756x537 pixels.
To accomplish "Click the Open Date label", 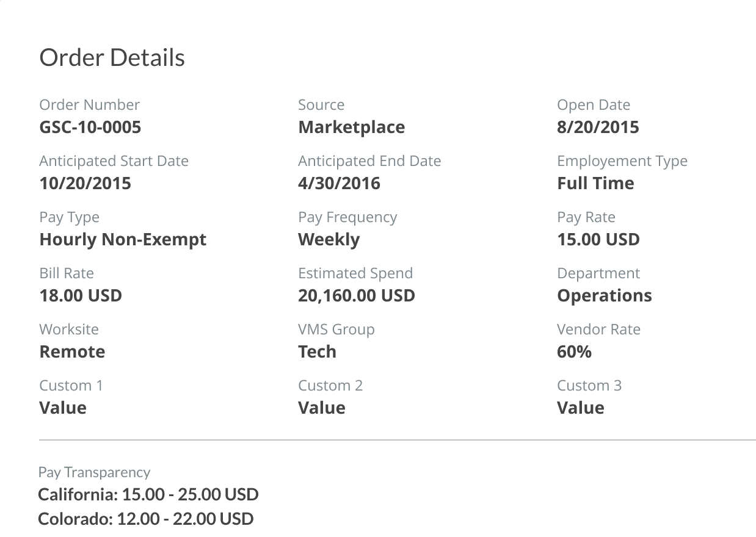I will [594, 105].
